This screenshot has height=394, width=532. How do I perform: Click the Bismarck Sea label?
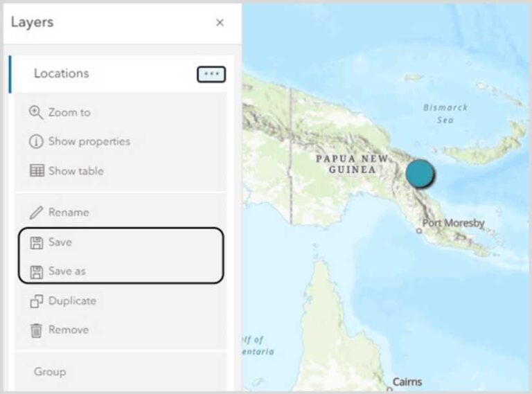coord(445,114)
